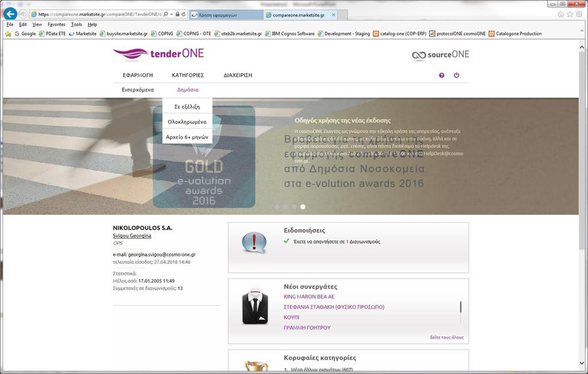Screen dimensions: 588x374
Task: Open the oteb2b.marketsite.gr bookmark
Action: coord(238,34)
